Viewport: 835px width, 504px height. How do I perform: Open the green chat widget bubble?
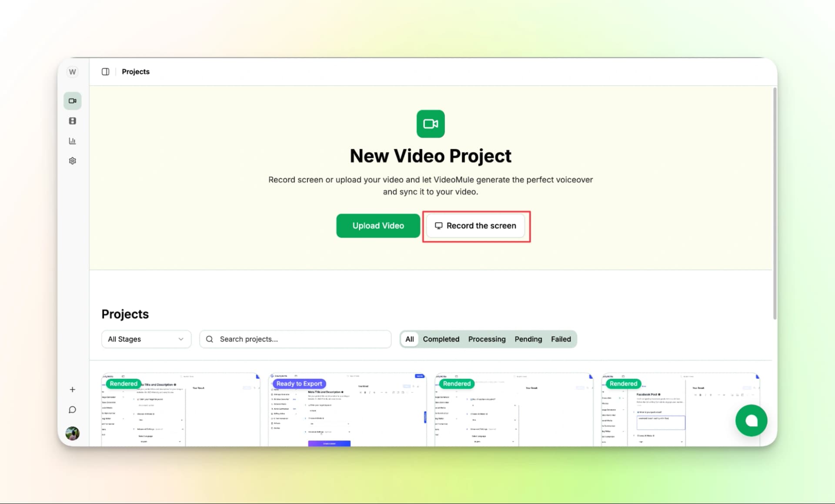point(751,420)
